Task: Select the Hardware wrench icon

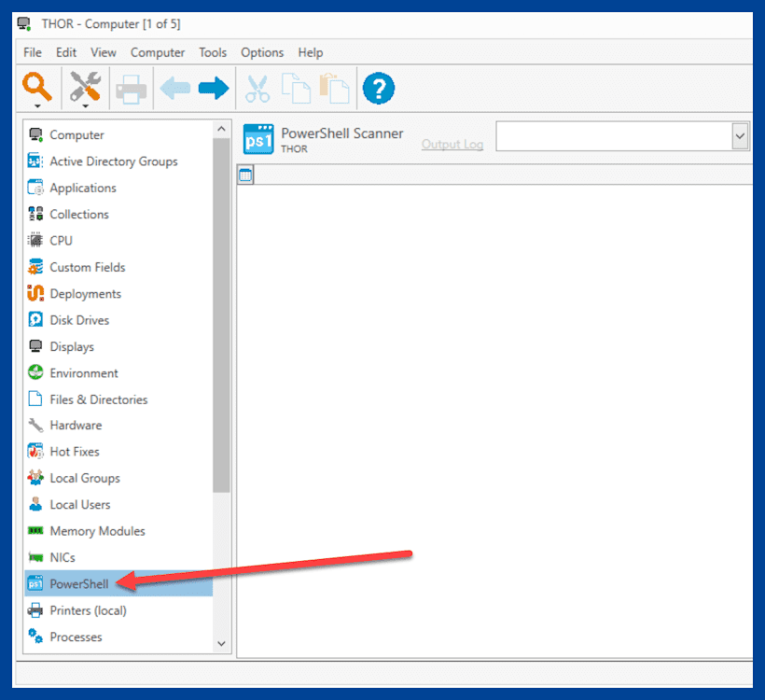Action: click(35, 426)
